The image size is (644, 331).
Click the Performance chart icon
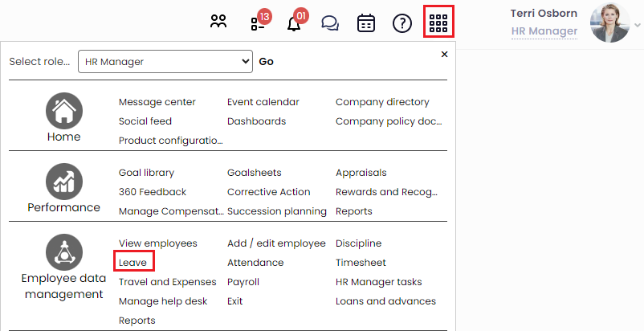coord(63,181)
